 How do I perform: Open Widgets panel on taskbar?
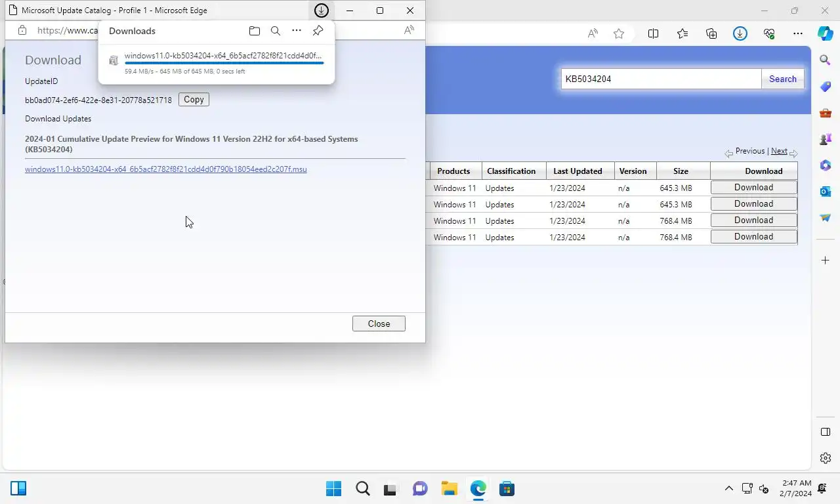click(18, 488)
